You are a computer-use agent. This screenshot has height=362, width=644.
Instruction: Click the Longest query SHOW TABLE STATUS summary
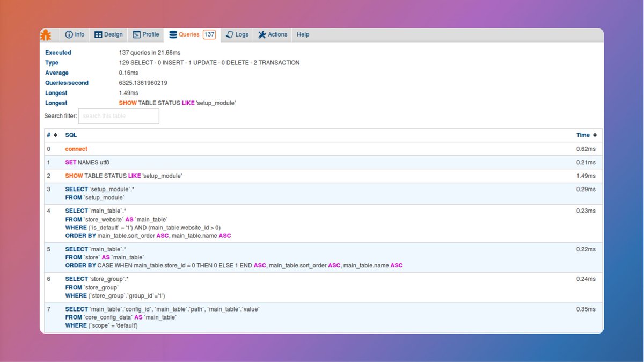pyautogui.click(x=178, y=103)
